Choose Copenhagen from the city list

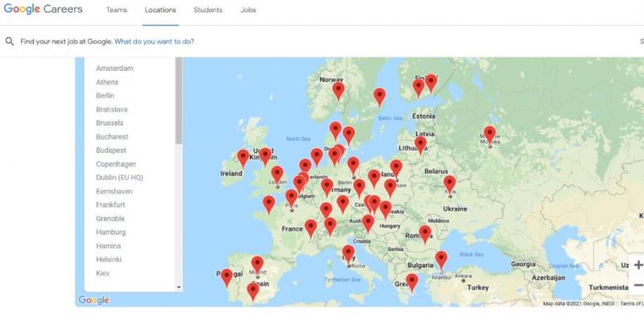(x=116, y=164)
